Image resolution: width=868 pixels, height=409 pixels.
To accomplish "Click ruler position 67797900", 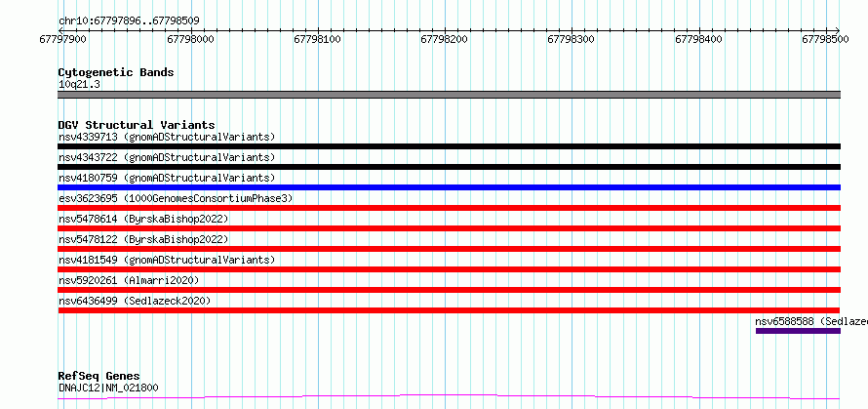I will point(62,39).
